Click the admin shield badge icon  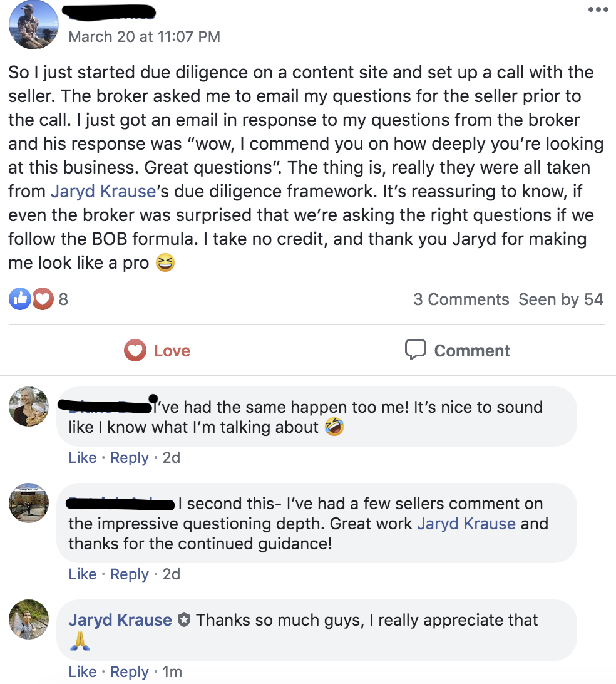(x=183, y=621)
